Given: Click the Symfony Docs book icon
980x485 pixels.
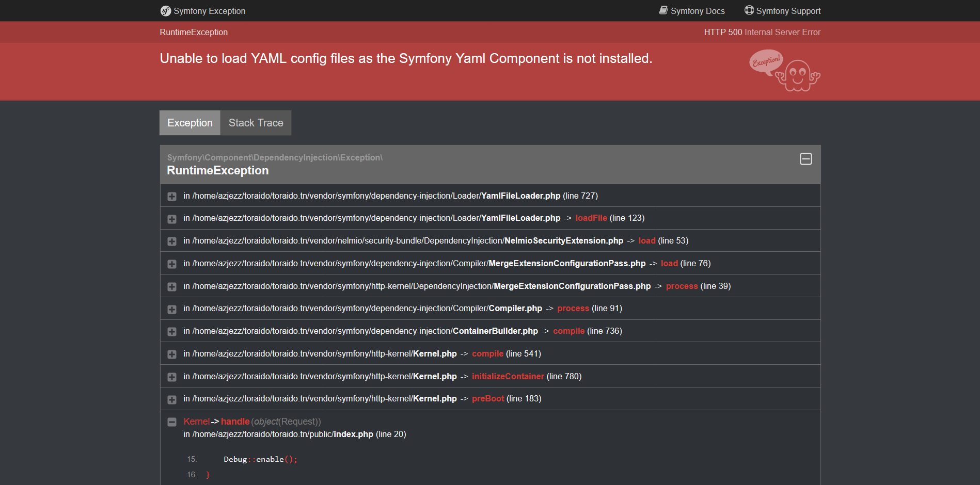Looking at the screenshot, I should [x=663, y=10].
